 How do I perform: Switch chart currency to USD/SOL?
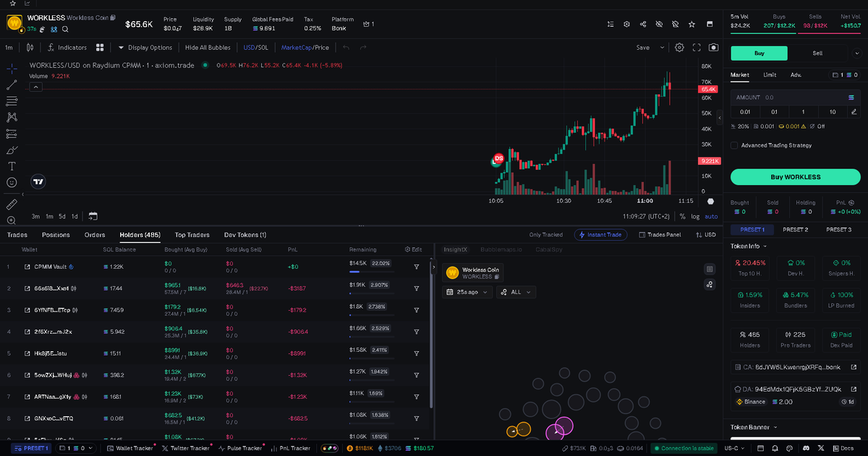[x=256, y=48]
